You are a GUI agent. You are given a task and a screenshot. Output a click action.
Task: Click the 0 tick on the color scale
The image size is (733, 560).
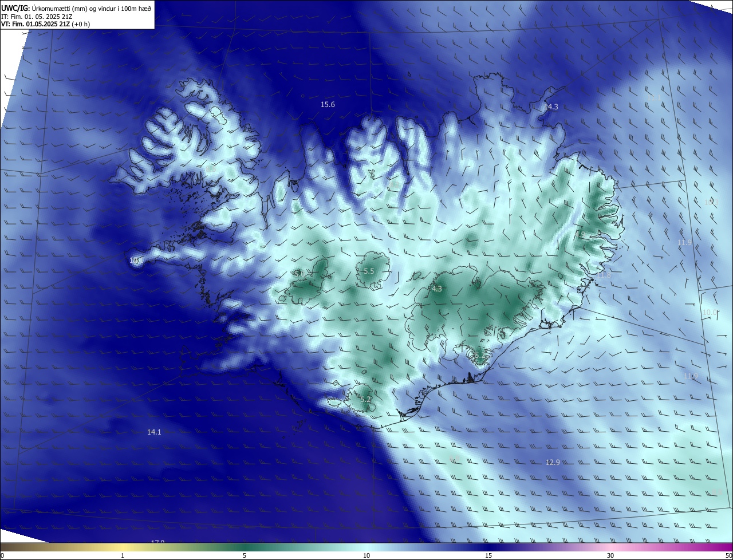pyautogui.click(x=2, y=556)
